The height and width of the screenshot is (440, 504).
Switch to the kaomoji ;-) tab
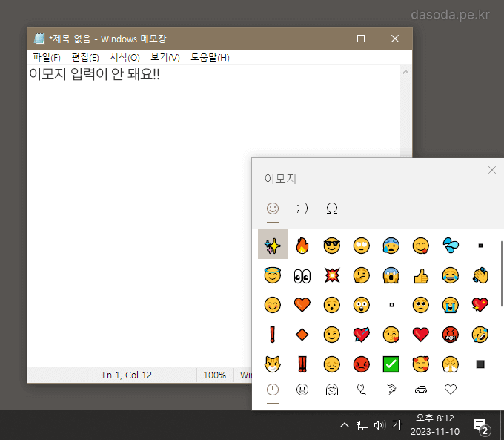click(x=302, y=208)
